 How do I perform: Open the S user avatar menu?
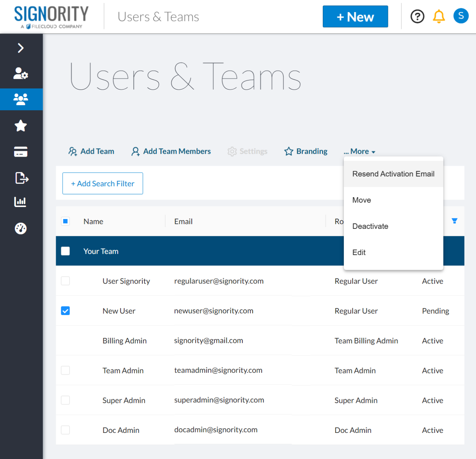461,16
